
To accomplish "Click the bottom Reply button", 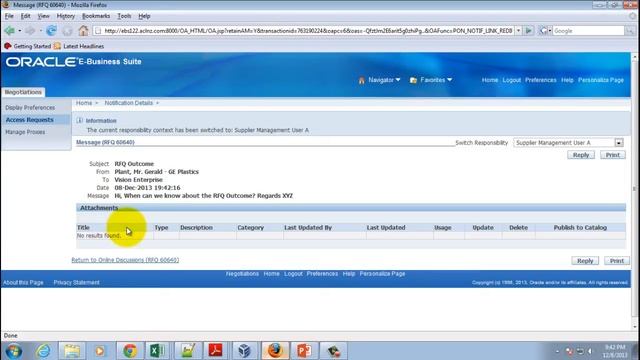I will [585, 261].
